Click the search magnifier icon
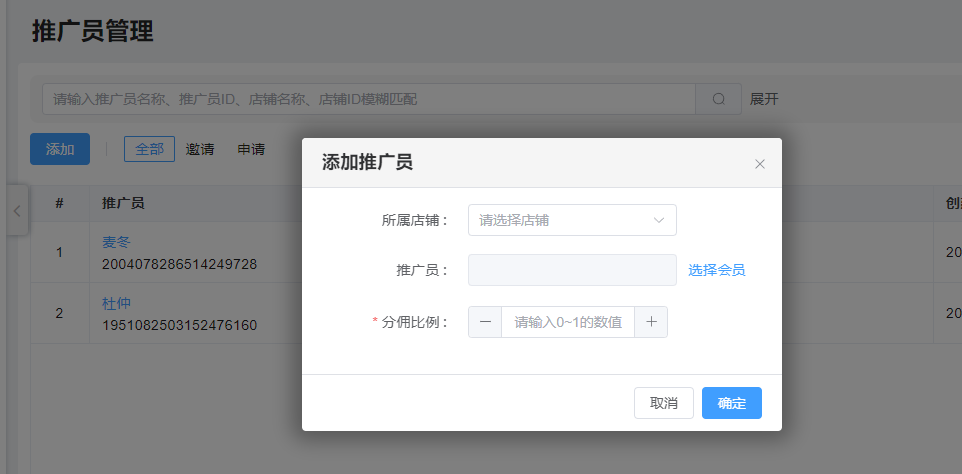 click(x=718, y=99)
